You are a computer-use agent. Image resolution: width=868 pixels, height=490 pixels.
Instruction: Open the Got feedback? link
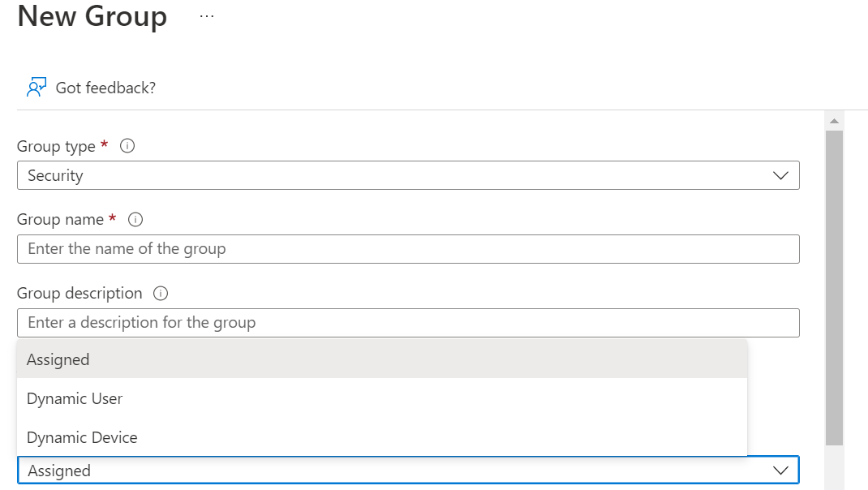[x=105, y=88]
